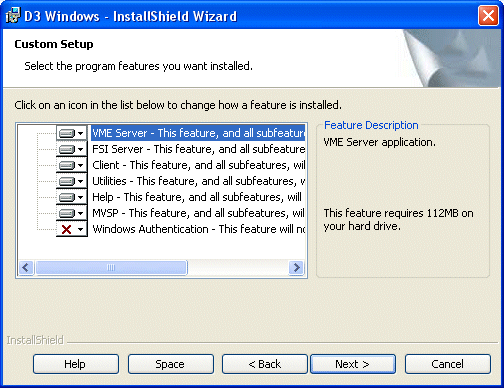This screenshot has height=388, width=504.
Task: Click the feature list horizontal scrollbar thumb
Action: (x=111, y=268)
